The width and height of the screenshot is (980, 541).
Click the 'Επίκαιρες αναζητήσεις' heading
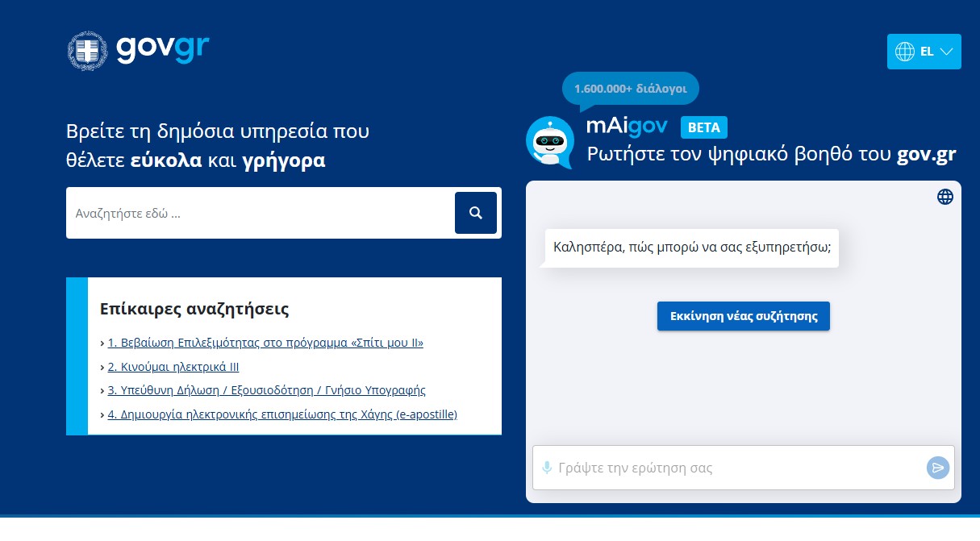194,309
